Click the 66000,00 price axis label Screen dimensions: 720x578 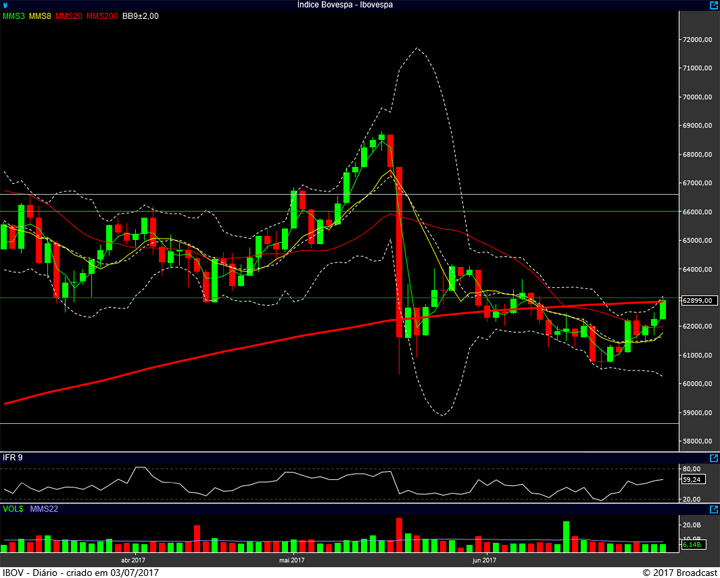(698, 212)
